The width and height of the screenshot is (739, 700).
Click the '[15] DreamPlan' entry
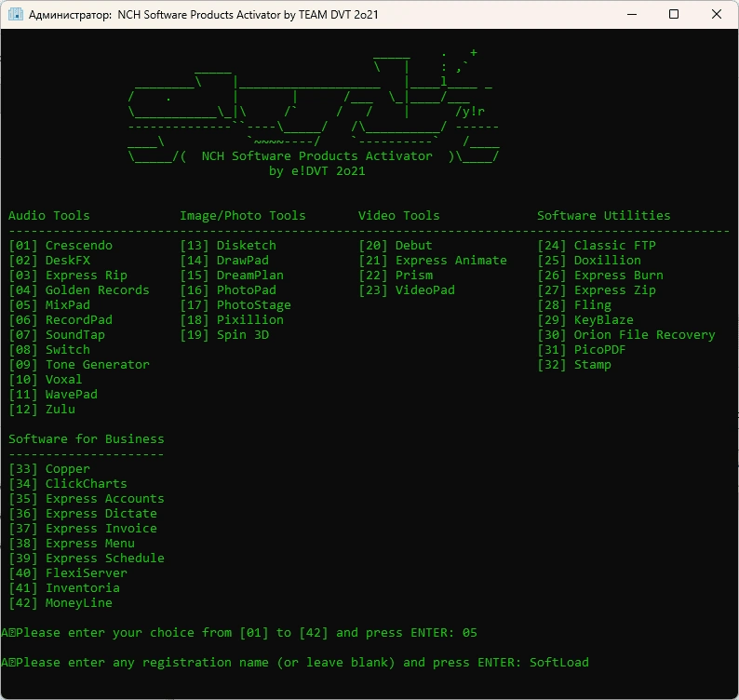[232, 276]
